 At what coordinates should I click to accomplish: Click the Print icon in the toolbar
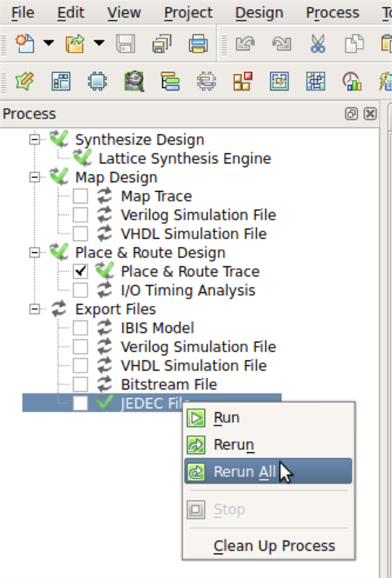(x=198, y=44)
